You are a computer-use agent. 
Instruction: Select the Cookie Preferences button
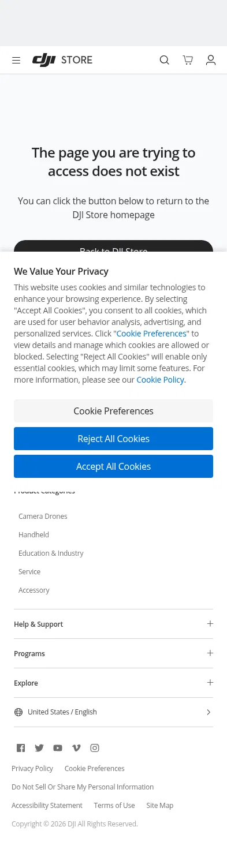tap(113, 411)
